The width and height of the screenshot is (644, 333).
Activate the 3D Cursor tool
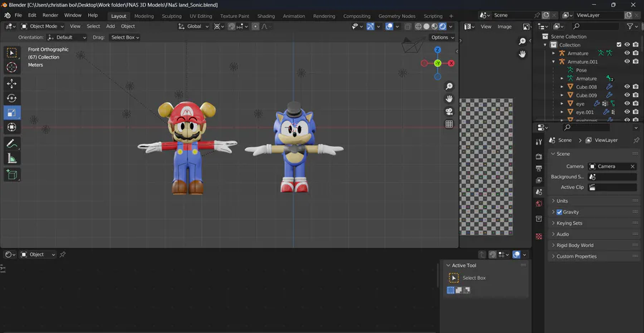pos(12,67)
